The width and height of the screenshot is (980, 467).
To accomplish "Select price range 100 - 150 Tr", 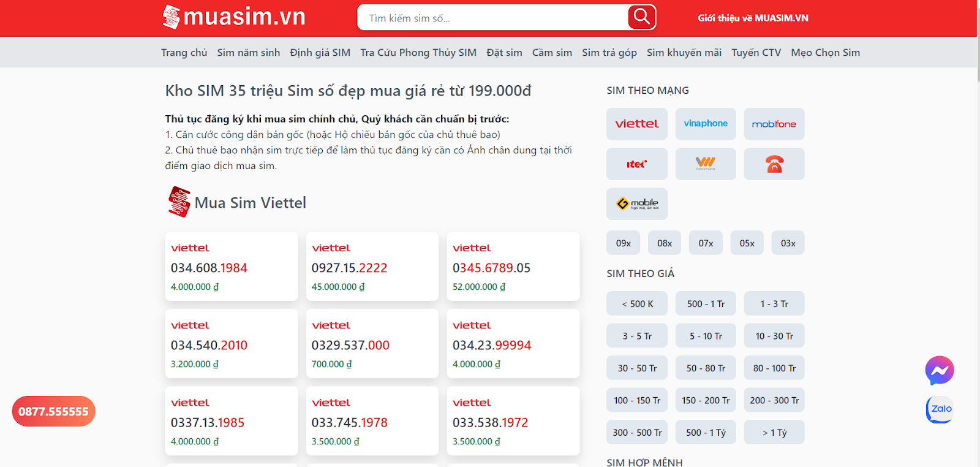I will click(637, 400).
